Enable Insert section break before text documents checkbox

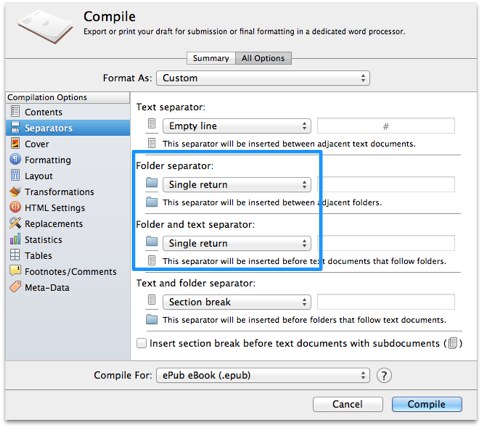click(x=142, y=343)
